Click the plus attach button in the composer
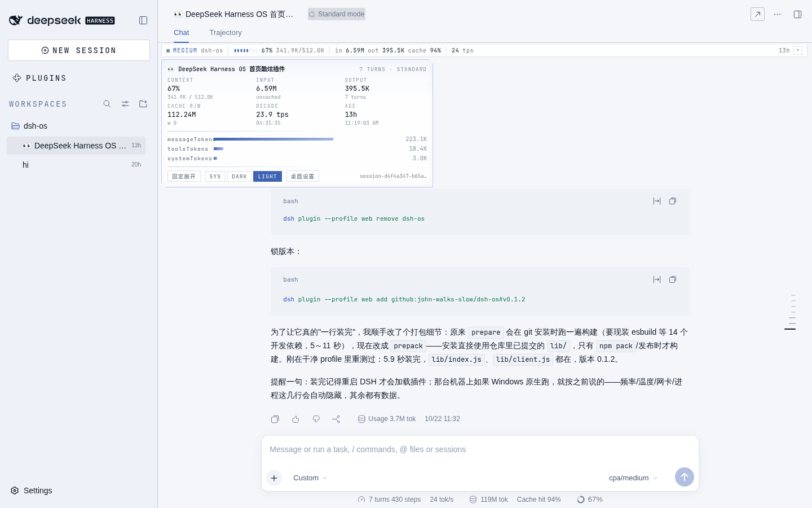Screen dimensions: 812x508 point(274,478)
